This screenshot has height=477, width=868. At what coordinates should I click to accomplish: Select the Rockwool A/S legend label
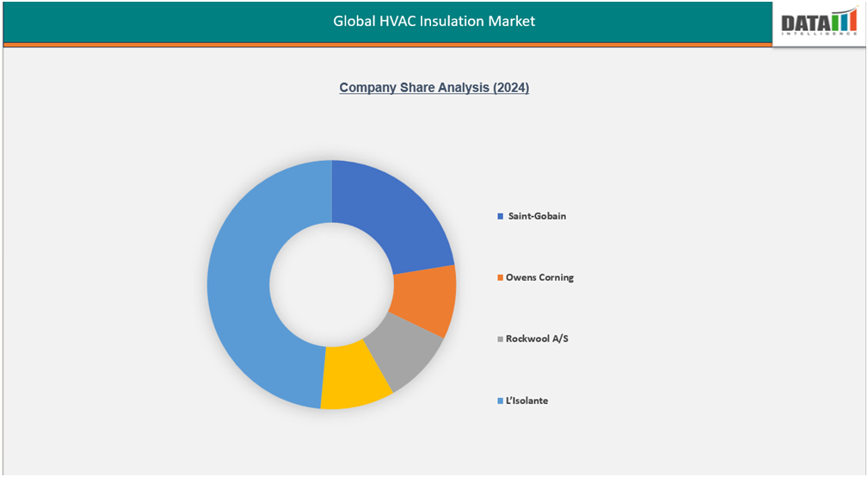[537, 338]
